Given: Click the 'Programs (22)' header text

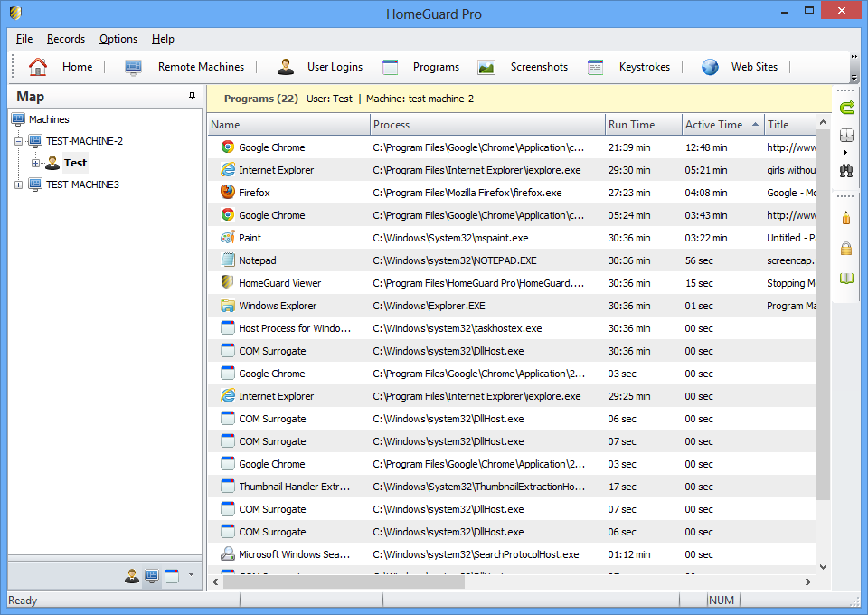Looking at the screenshot, I should pyautogui.click(x=260, y=99).
